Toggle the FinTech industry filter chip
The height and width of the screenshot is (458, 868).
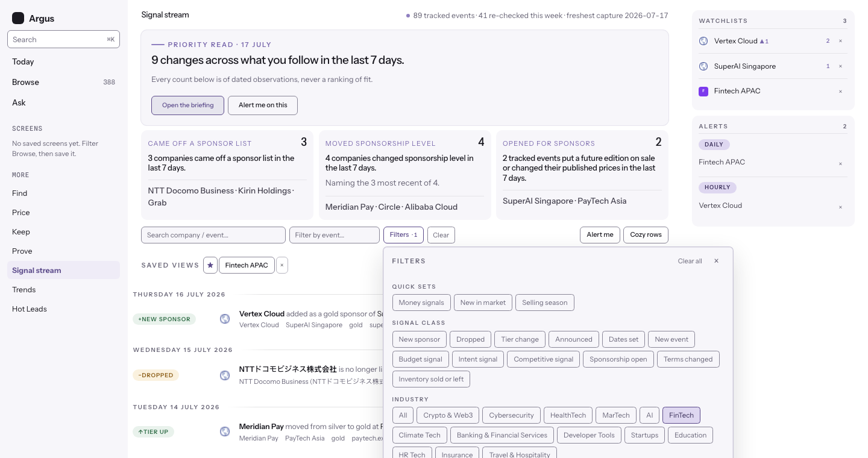pos(681,415)
